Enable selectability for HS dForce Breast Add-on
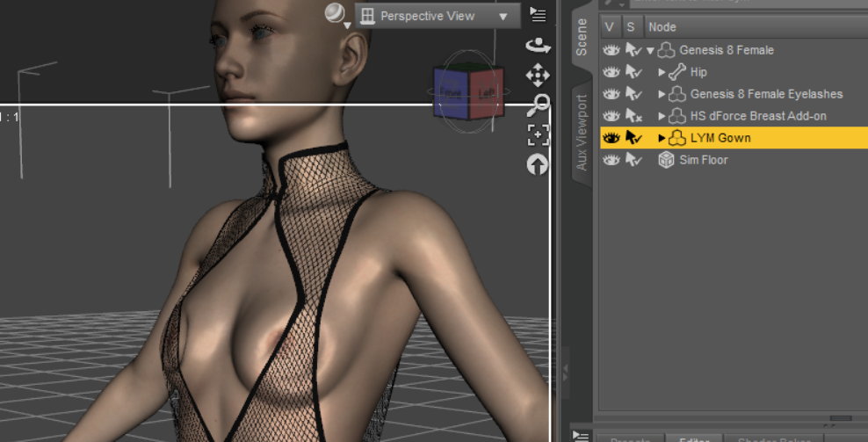The width and height of the screenshot is (868, 442). click(633, 116)
